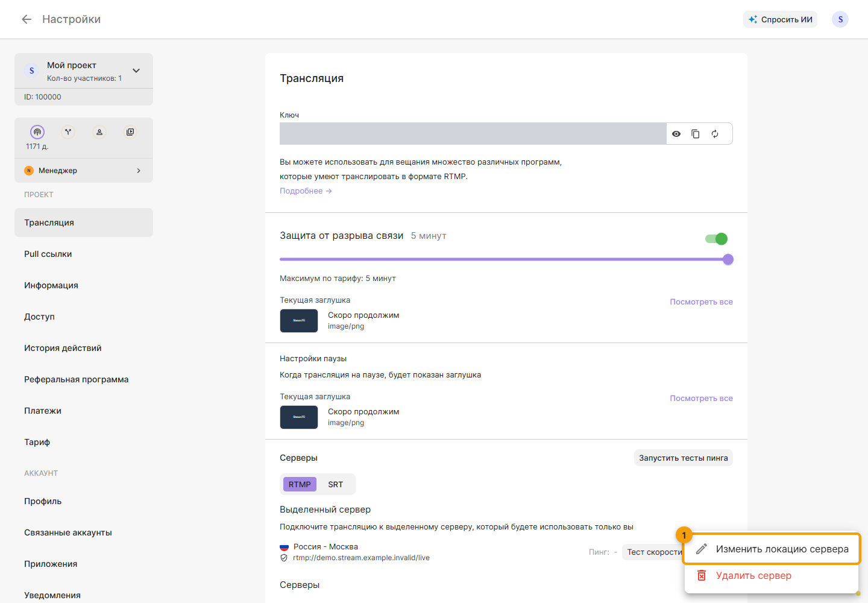868x603 pixels.
Task: Open the restream split-arrows icon
Action: pyautogui.click(x=68, y=132)
